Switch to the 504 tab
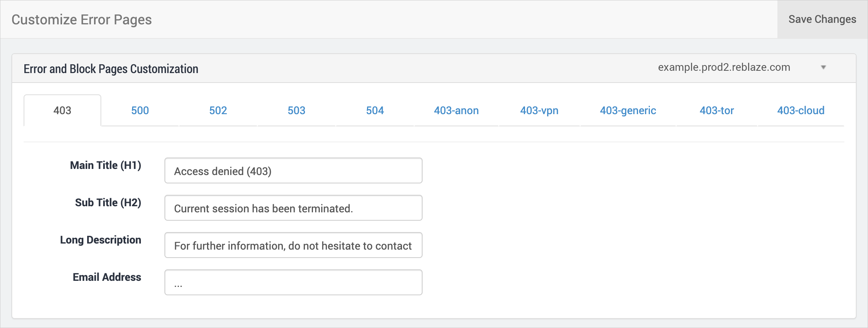The image size is (868, 328). [375, 110]
